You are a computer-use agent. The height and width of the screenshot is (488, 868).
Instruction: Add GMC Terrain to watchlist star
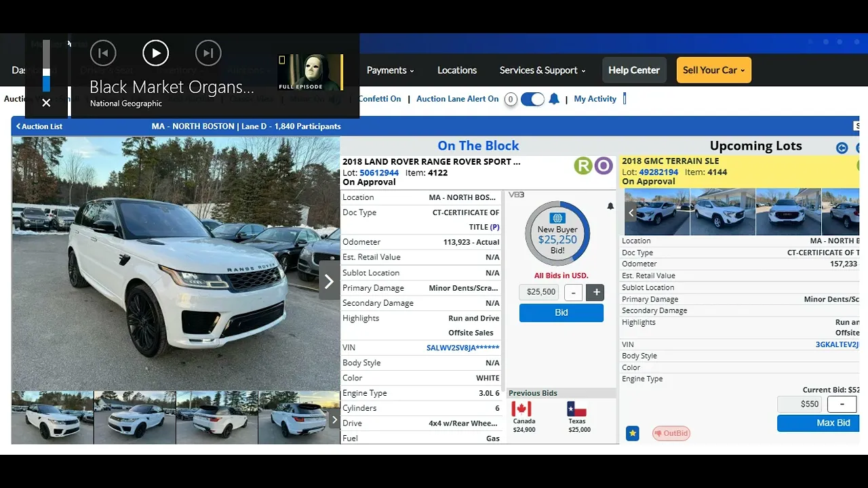pyautogui.click(x=632, y=433)
